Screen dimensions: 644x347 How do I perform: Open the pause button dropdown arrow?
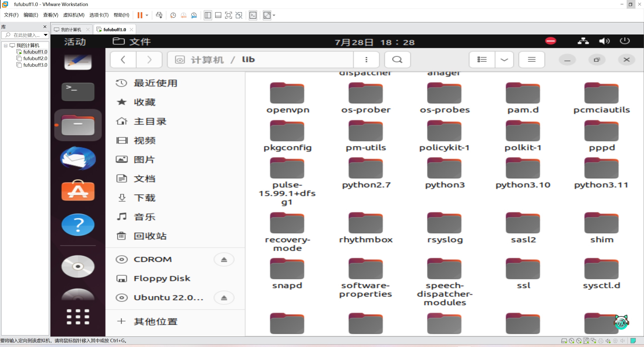coord(147,15)
